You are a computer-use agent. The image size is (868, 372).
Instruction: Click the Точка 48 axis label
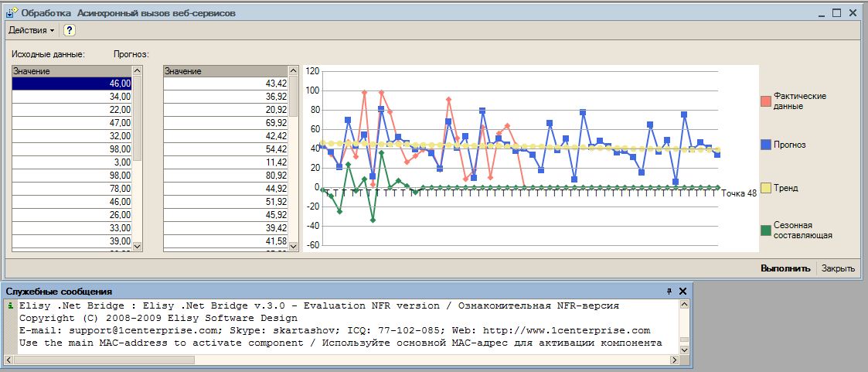738,194
